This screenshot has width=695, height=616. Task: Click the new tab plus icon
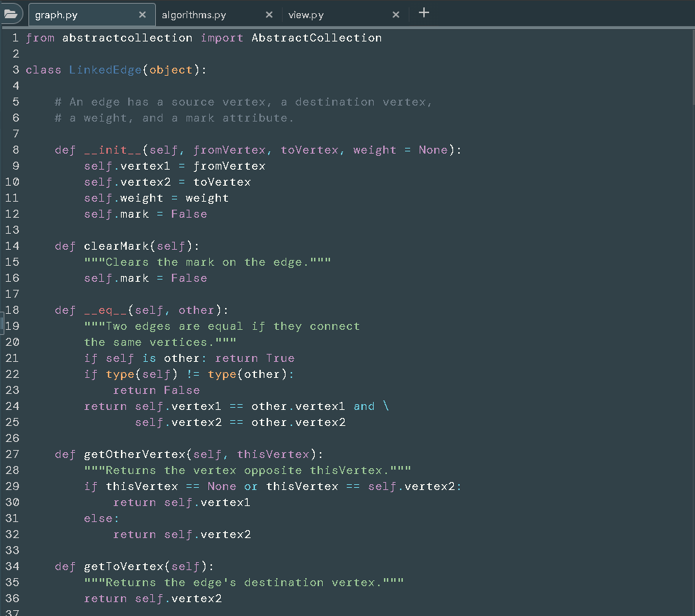(x=424, y=12)
